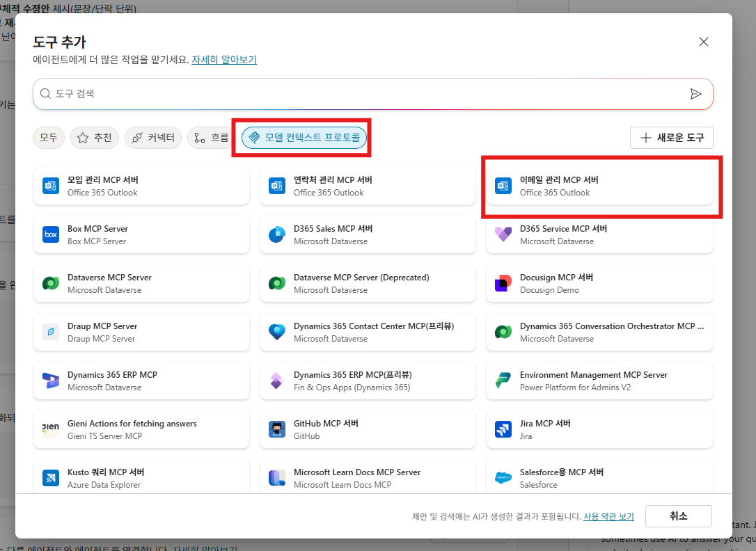This screenshot has width=756, height=551.
Task: Click the 새로운 도구 button
Action: click(671, 138)
